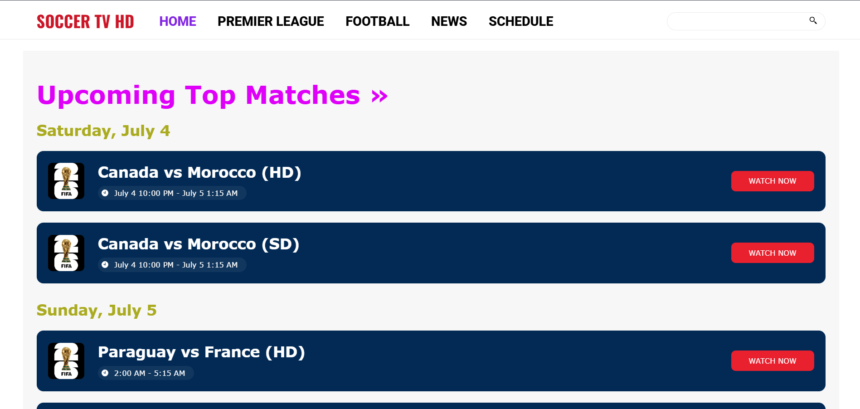Open the Premier League menu item
The image size is (860, 409).
[271, 21]
